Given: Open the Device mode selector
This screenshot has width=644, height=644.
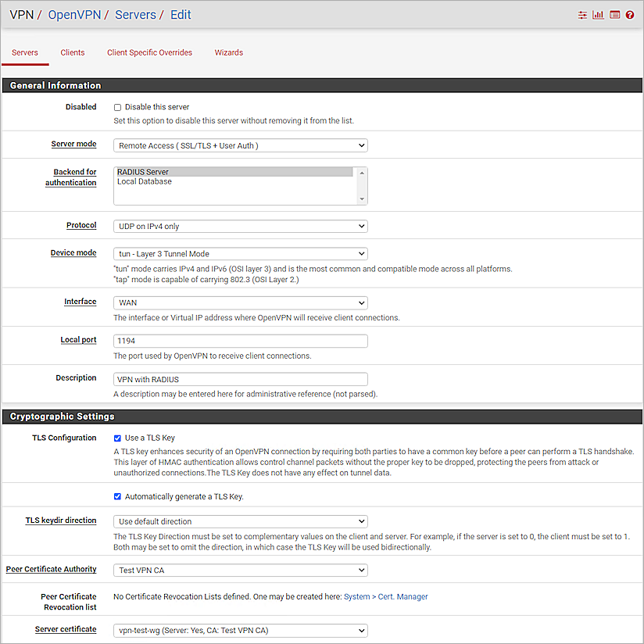Looking at the screenshot, I should coord(238,253).
